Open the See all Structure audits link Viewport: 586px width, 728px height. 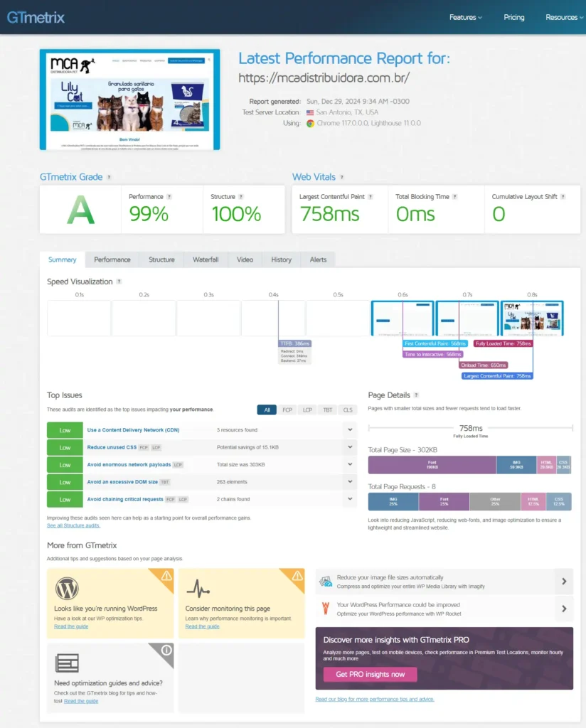[73, 525]
